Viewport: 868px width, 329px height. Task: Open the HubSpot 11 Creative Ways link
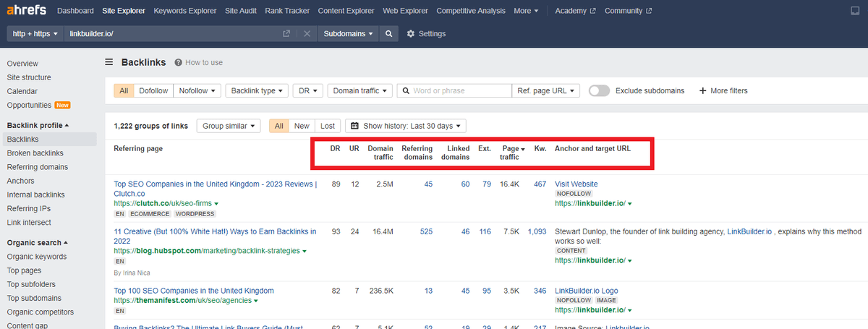pyautogui.click(x=215, y=236)
